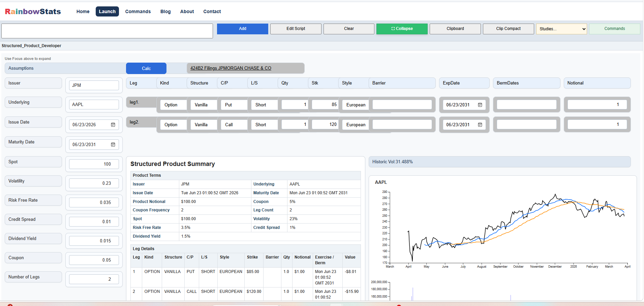Edit leg2 quantity field
644x306 pixels.
coord(295,125)
